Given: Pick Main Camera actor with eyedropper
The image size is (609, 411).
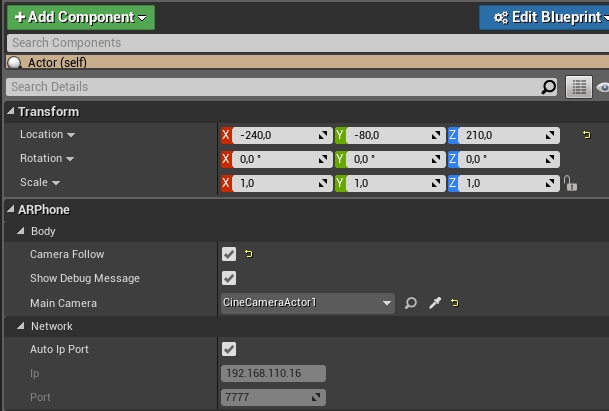Looking at the screenshot, I should tap(435, 303).
